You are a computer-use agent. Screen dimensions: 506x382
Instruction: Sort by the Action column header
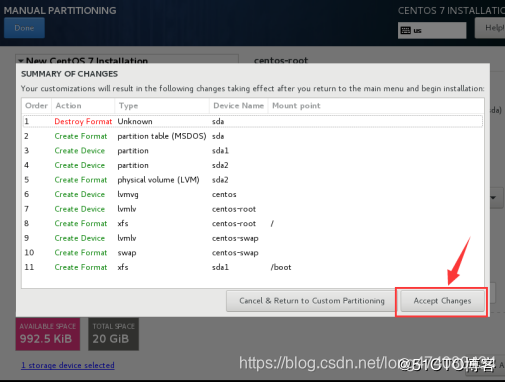(x=83, y=106)
